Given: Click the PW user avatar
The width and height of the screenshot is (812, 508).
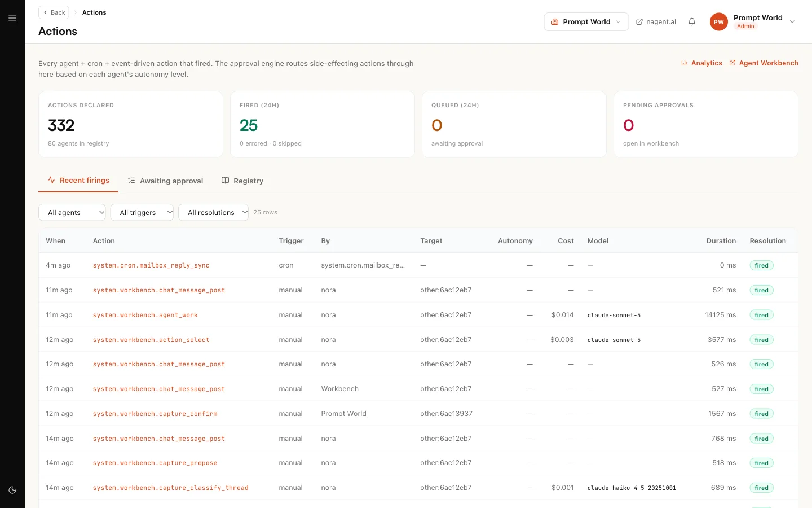Looking at the screenshot, I should tap(718, 22).
